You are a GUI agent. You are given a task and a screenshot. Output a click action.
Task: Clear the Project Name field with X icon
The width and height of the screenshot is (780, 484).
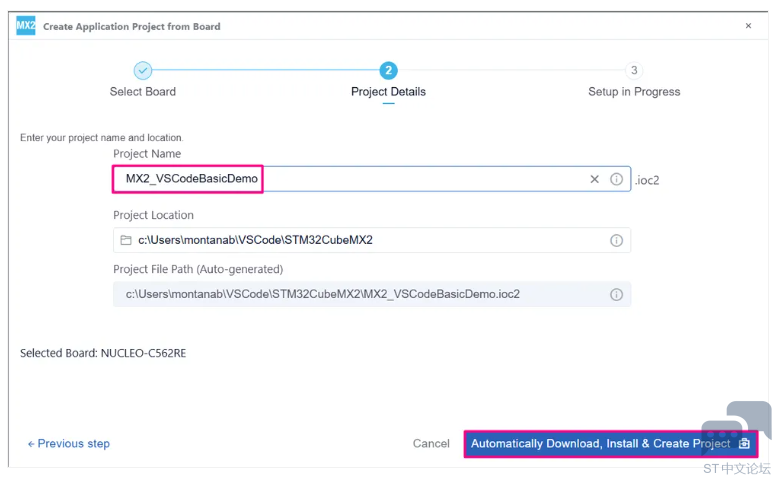click(594, 179)
